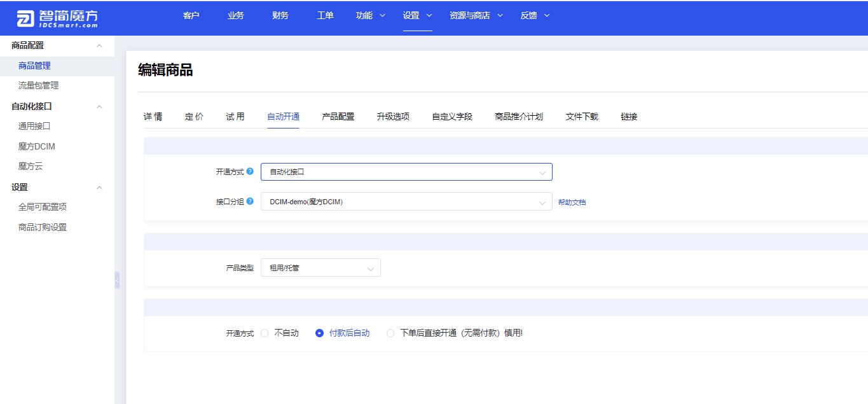Screen dimensions: 868x404
Task: Open the 产品类型 租用/托管 dropdown
Action: point(320,268)
